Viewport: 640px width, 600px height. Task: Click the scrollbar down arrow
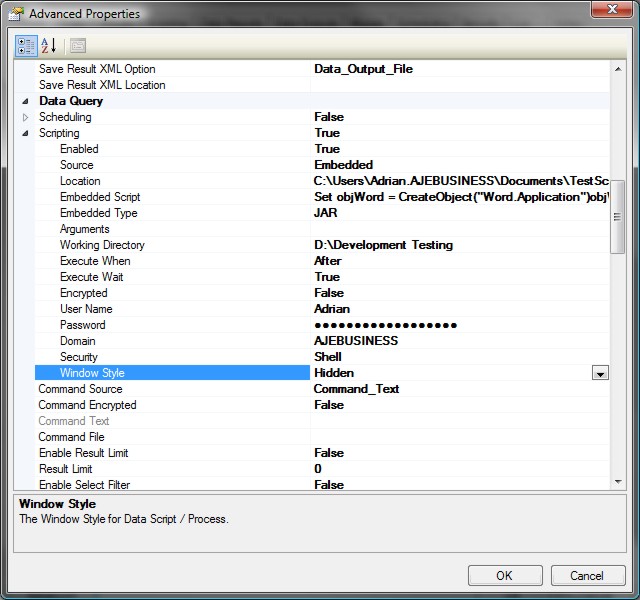(618, 482)
